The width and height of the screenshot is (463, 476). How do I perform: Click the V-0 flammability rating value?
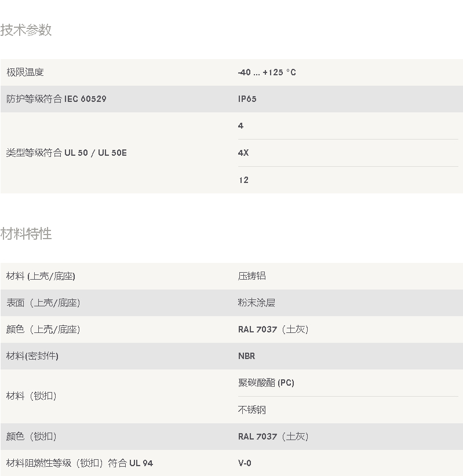coord(245,463)
